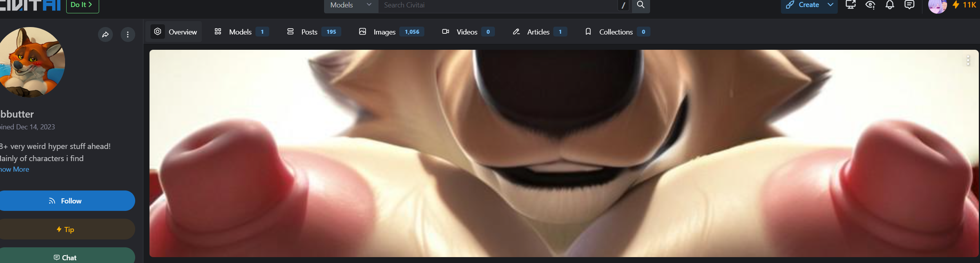Click the magnifier search icon

(641, 5)
